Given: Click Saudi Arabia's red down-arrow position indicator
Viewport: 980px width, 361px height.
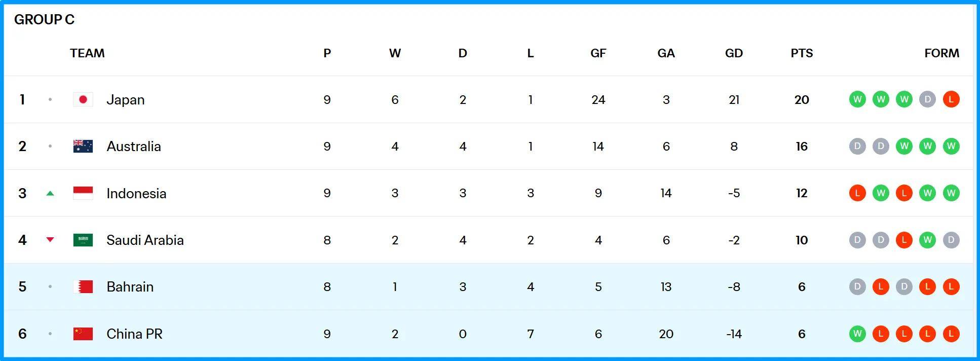Looking at the screenshot, I should tap(50, 240).
